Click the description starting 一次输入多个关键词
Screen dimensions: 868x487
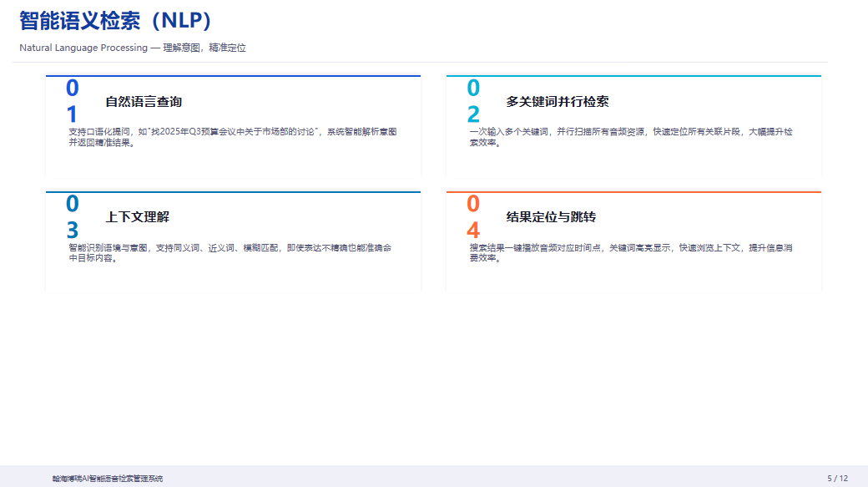(x=631, y=137)
